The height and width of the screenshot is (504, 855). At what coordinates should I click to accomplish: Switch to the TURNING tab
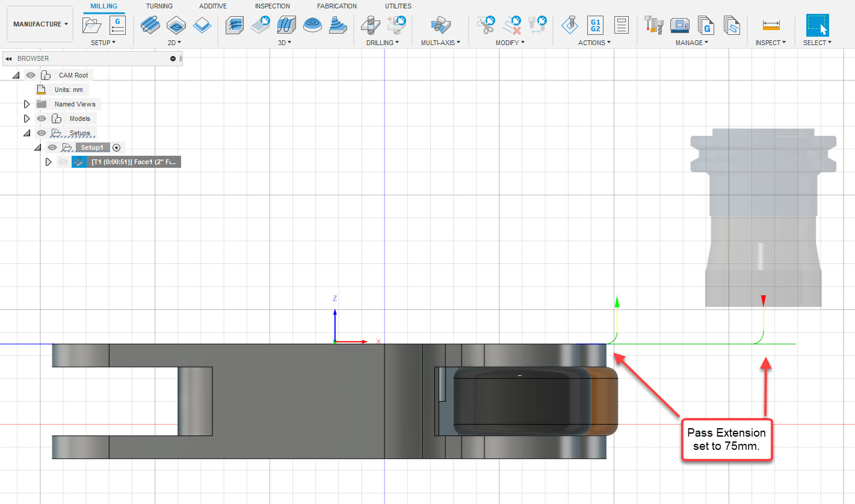(159, 6)
